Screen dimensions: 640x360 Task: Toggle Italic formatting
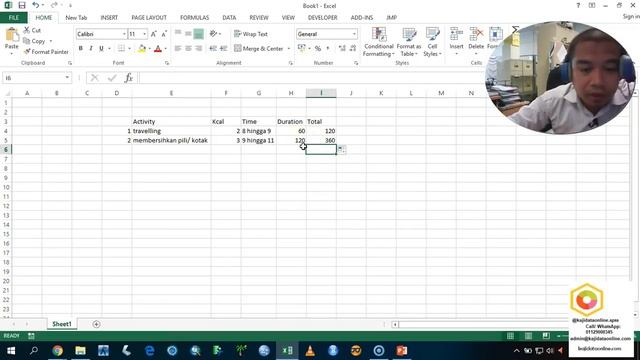pyautogui.click(x=91, y=49)
